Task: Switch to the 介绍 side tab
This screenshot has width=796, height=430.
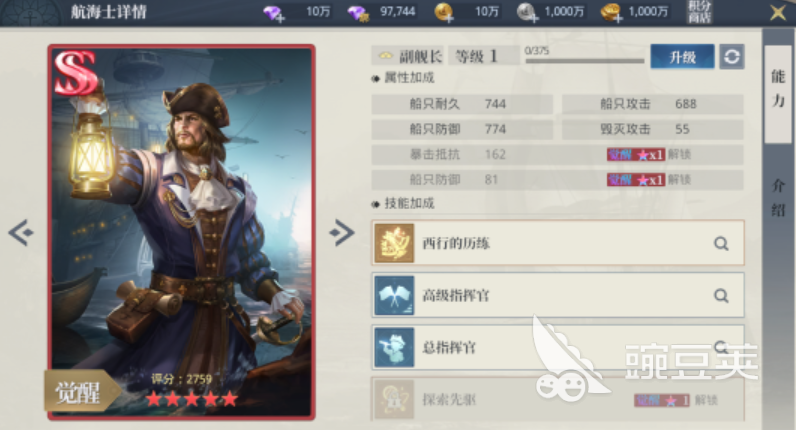Action: [778, 198]
